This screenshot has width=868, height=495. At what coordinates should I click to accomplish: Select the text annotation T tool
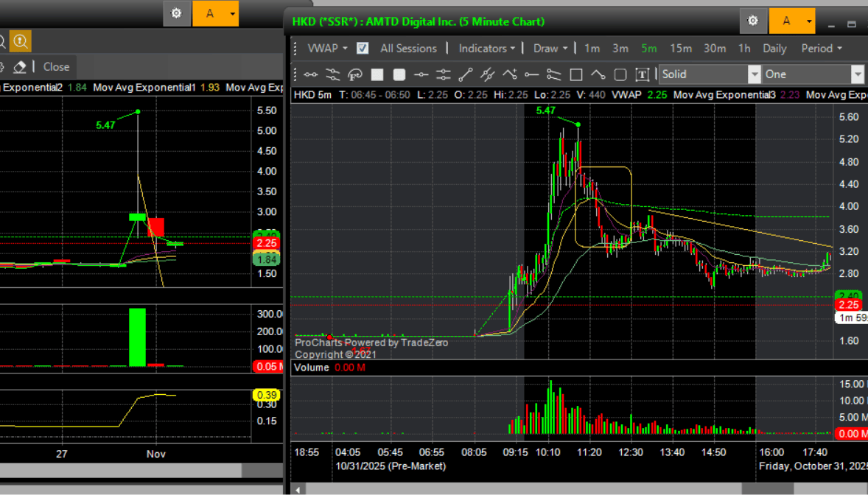(x=642, y=74)
